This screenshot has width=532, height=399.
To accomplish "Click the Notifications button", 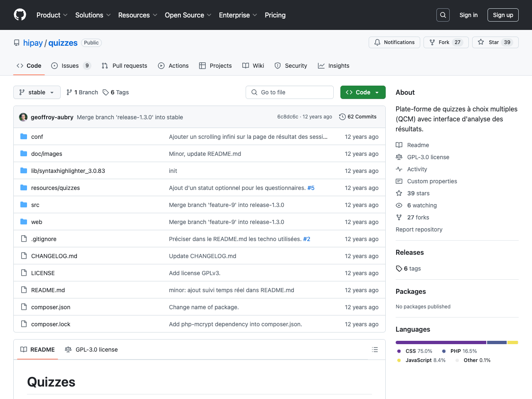I will 394,42.
